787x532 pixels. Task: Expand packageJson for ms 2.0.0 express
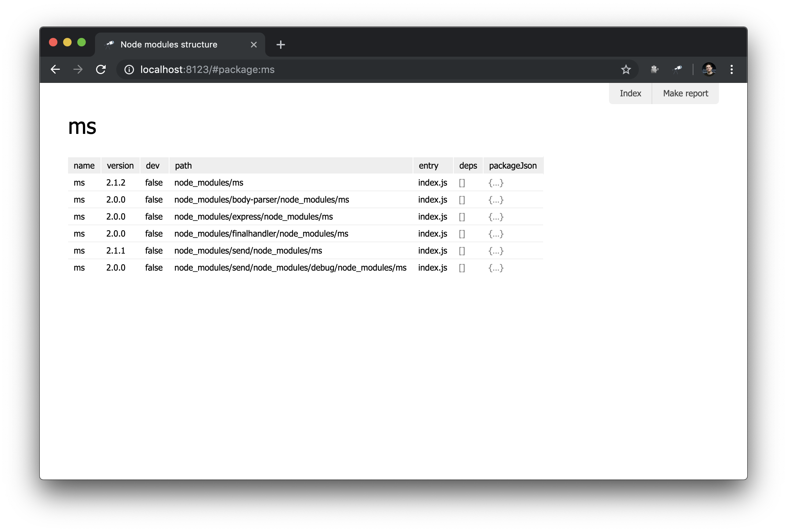click(495, 217)
